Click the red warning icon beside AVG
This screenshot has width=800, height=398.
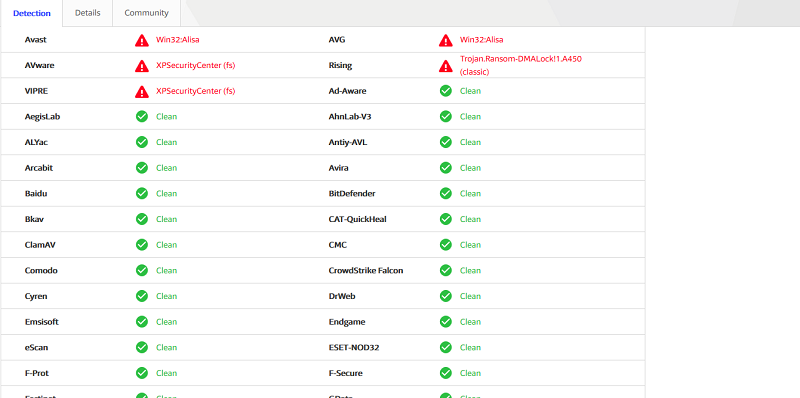point(446,40)
